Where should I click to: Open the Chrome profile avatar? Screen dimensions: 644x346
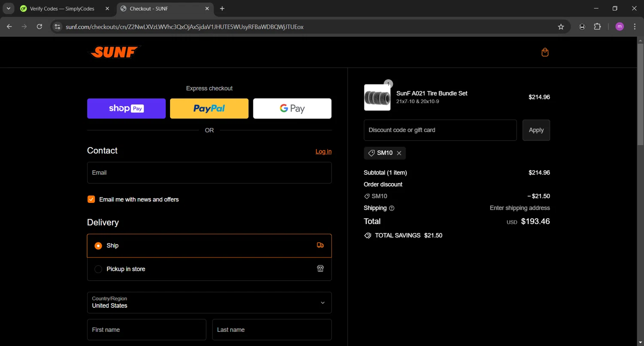620,27
